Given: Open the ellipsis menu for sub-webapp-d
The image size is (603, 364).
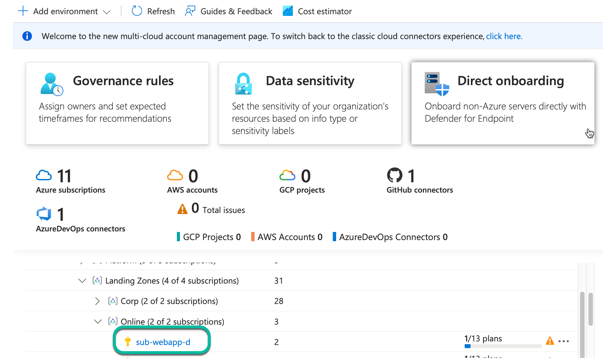Looking at the screenshot, I should point(563,341).
